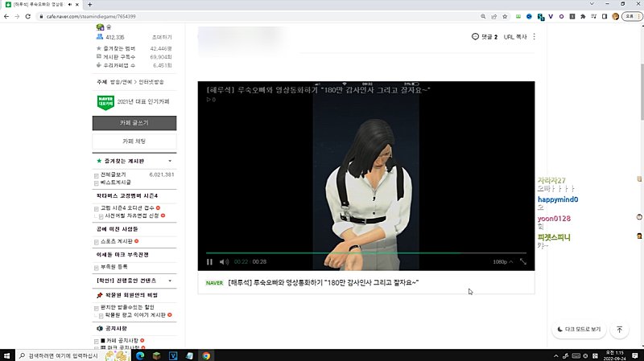Click the scroll-to-top arrow button
644x361 pixels.
pyautogui.click(x=619, y=330)
